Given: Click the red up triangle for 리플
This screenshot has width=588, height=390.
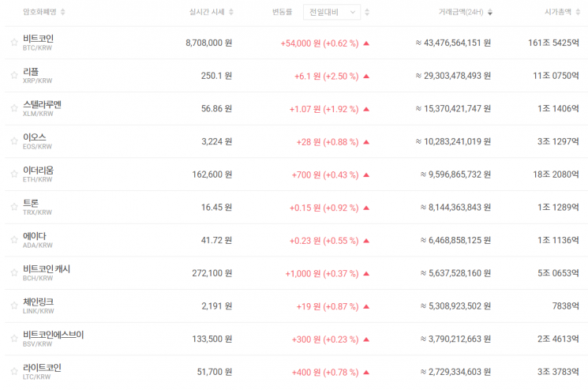Looking at the screenshot, I should click(366, 77).
